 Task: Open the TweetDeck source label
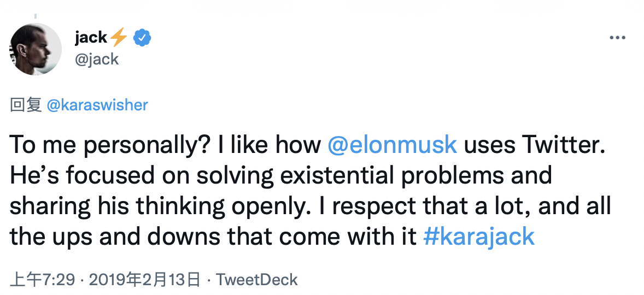[256, 280]
